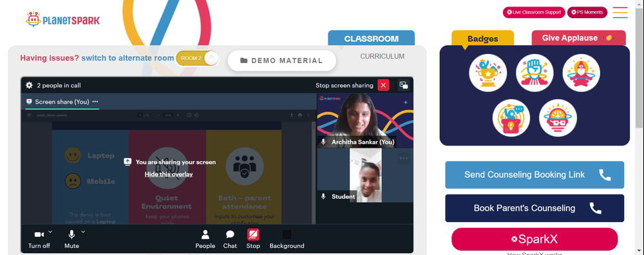Open Student video tile options menu
Image resolution: width=644 pixels, height=255 pixels.
click(404, 158)
